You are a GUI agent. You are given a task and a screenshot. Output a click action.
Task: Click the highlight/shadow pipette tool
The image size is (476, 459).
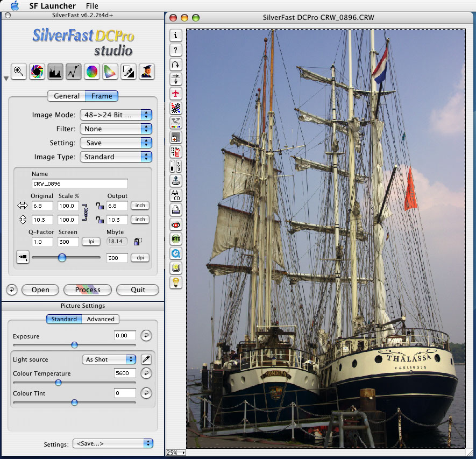pyautogui.click(x=128, y=71)
